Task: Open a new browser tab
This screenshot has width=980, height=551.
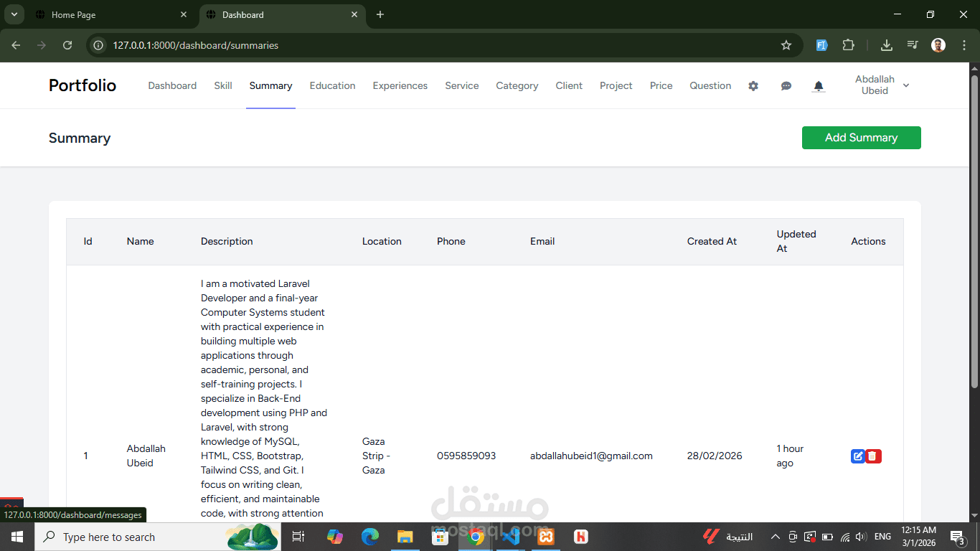Action: [380, 14]
